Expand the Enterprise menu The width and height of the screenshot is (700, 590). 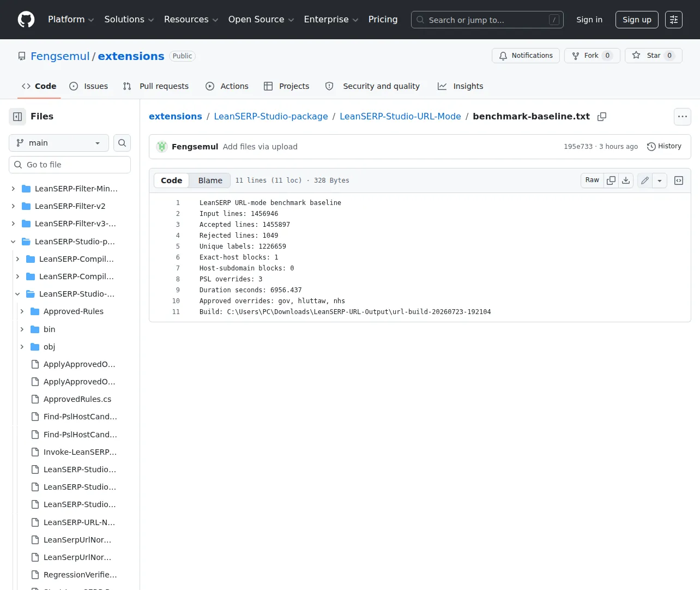[x=331, y=20]
